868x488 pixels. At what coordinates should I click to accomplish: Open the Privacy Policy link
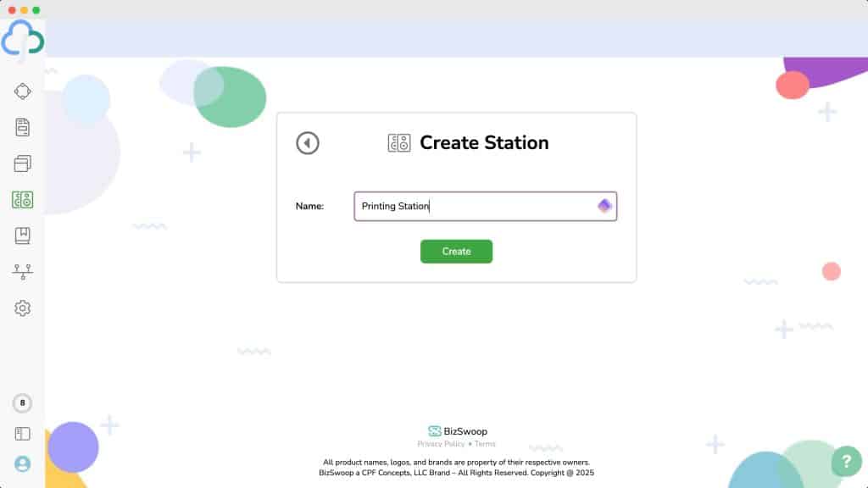coord(441,444)
